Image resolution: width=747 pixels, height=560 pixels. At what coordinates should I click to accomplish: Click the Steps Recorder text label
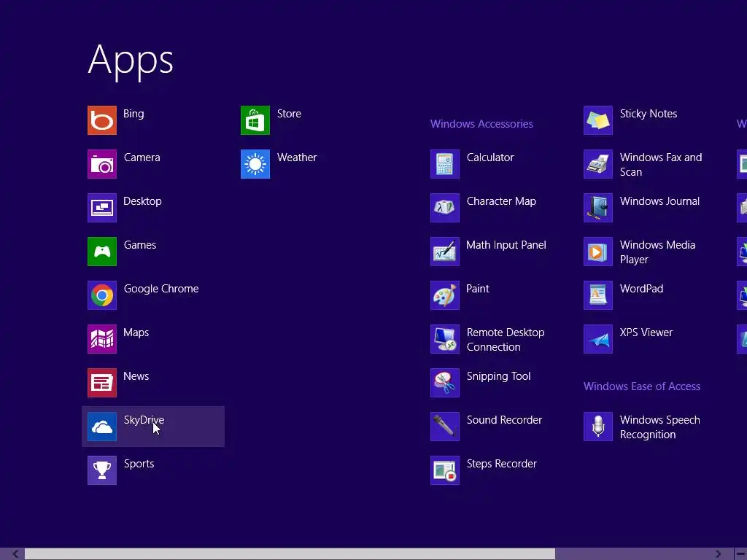pos(502,464)
